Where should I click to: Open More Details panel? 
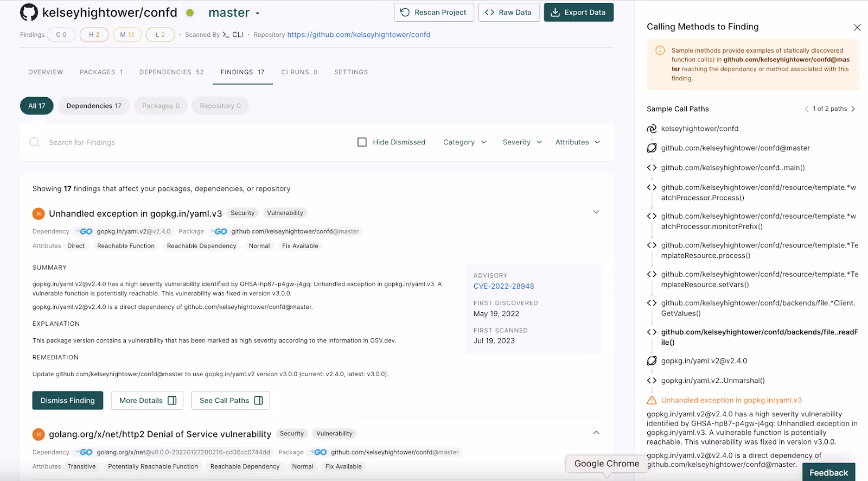click(147, 401)
